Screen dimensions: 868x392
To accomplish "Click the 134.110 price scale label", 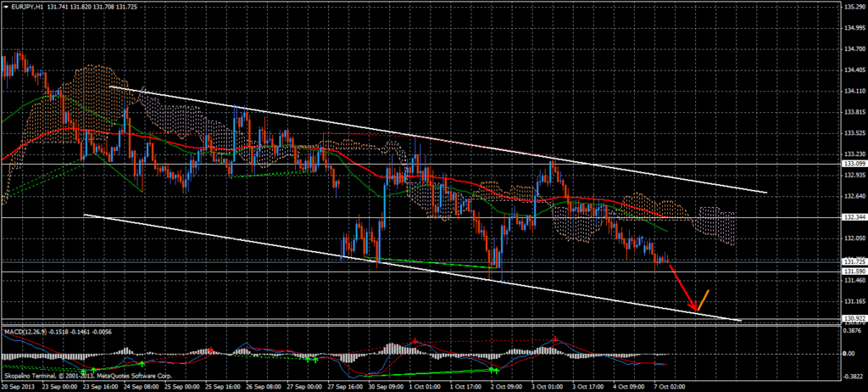I will click(x=854, y=91).
